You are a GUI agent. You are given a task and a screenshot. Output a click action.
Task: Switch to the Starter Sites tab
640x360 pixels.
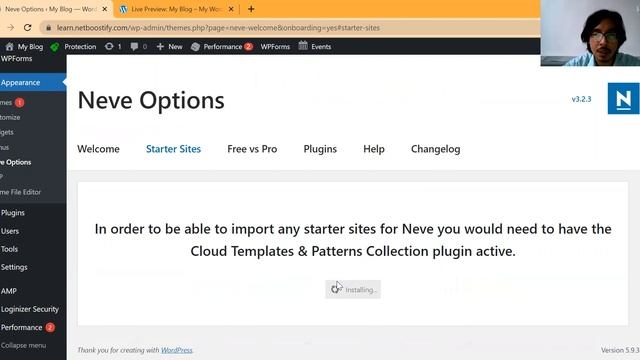173,149
